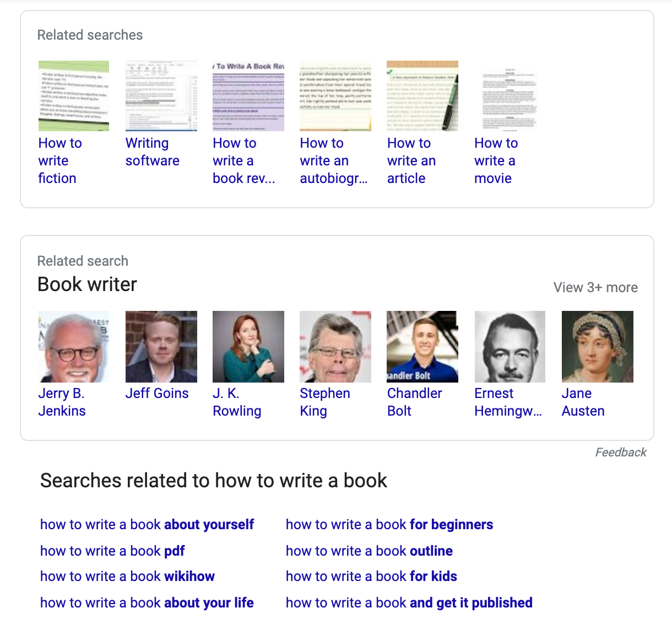Search 'how to write a book pdf'

tap(112, 551)
